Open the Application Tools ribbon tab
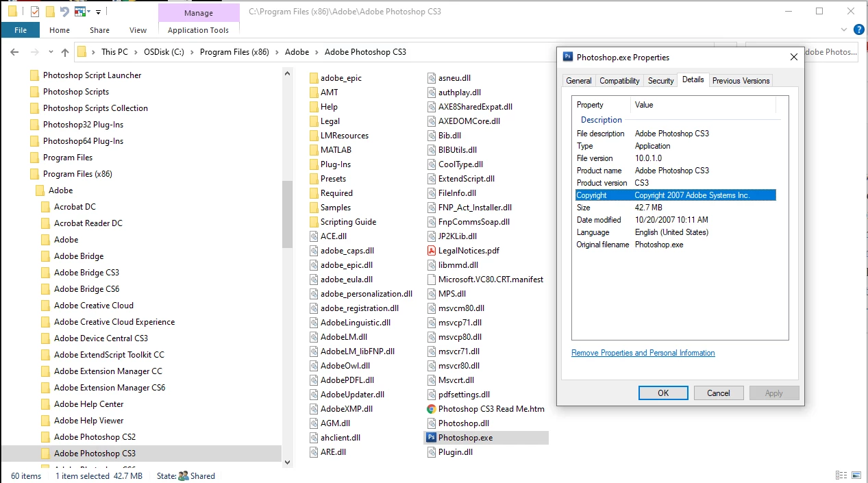Screen dimensions: 868x483 (x=198, y=30)
